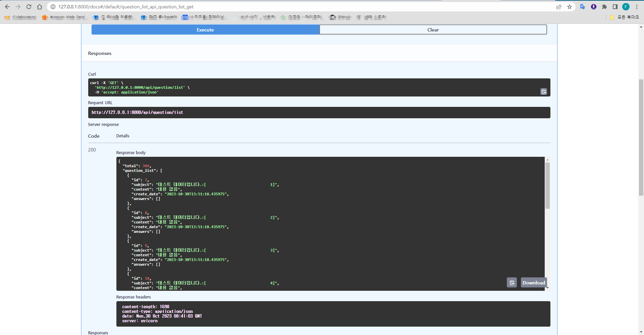Toggle the browser side panel
This screenshot has width=644, height=335.
tap(615, 7)
